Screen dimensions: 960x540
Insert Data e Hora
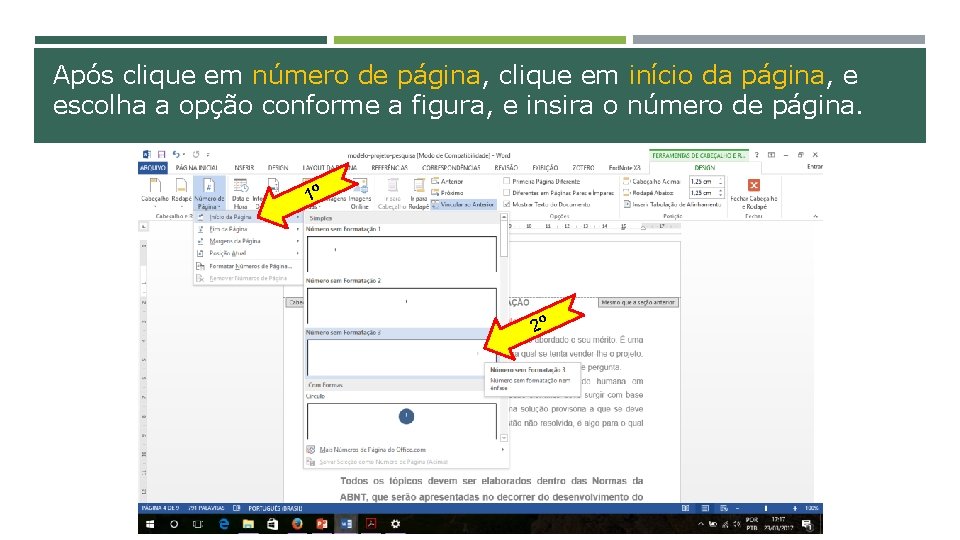click(241, 193)
